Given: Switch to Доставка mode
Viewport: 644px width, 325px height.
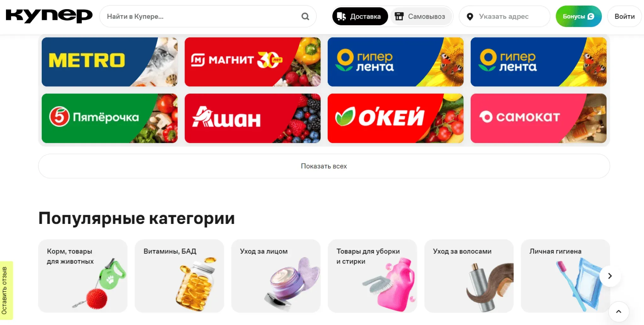Looking at the screenshot, I should click(360, 16).
